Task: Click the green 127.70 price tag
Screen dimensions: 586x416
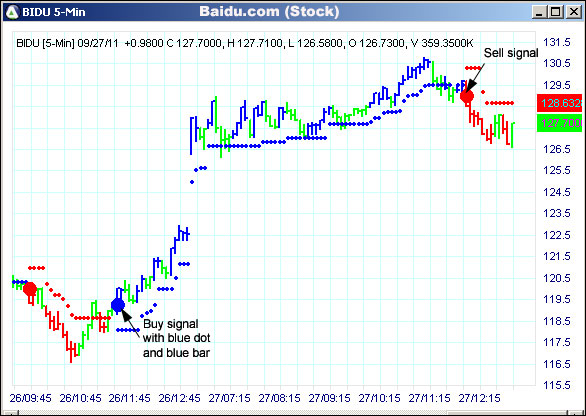Action: click(560, 123)
